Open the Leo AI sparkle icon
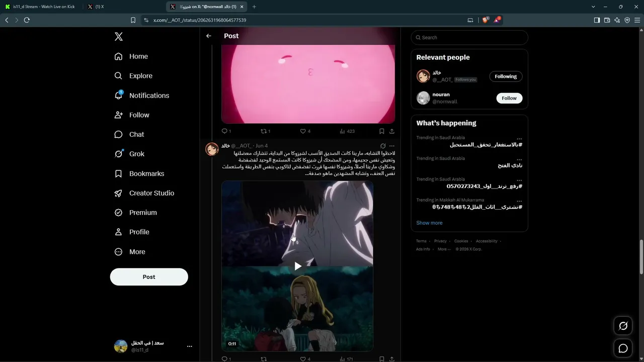644x362 pixels. (617, 20)
